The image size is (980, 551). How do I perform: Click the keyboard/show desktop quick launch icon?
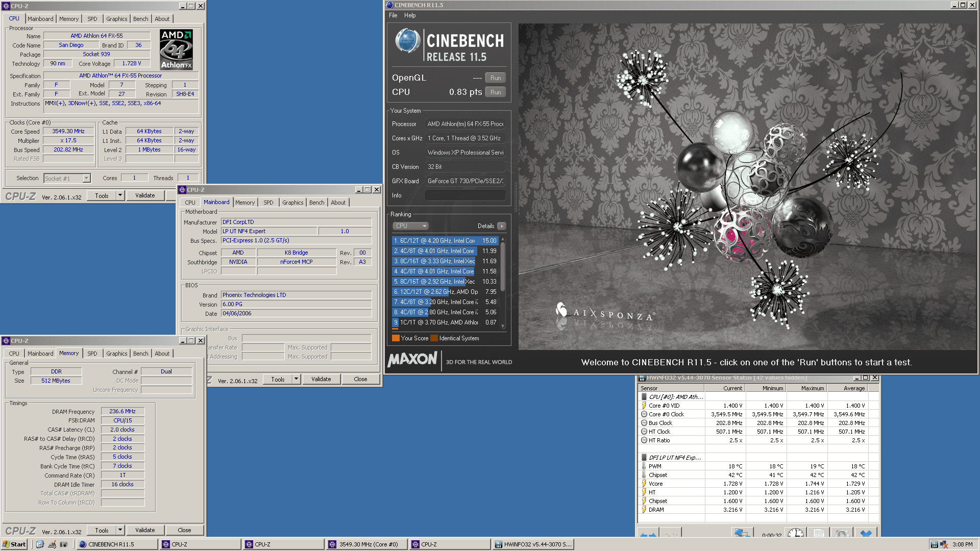tap(52, 544)
